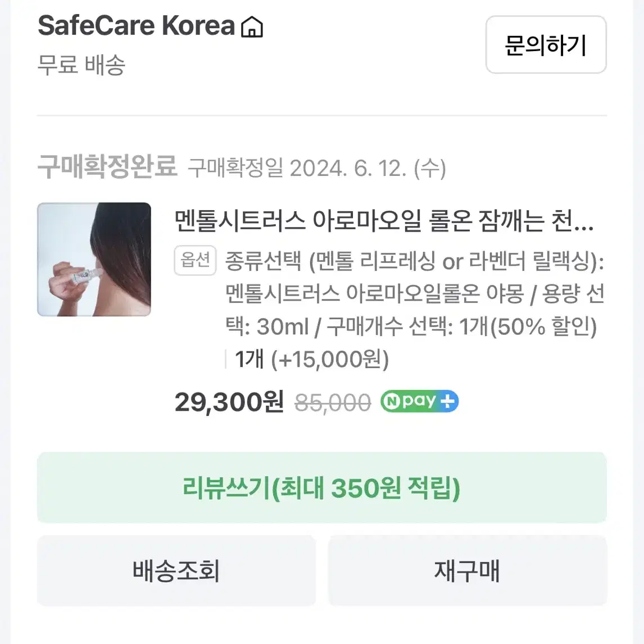644x644 pixels.
Task: Click the crossed-out 85,000 original price
Action: [x=333, y=402]
